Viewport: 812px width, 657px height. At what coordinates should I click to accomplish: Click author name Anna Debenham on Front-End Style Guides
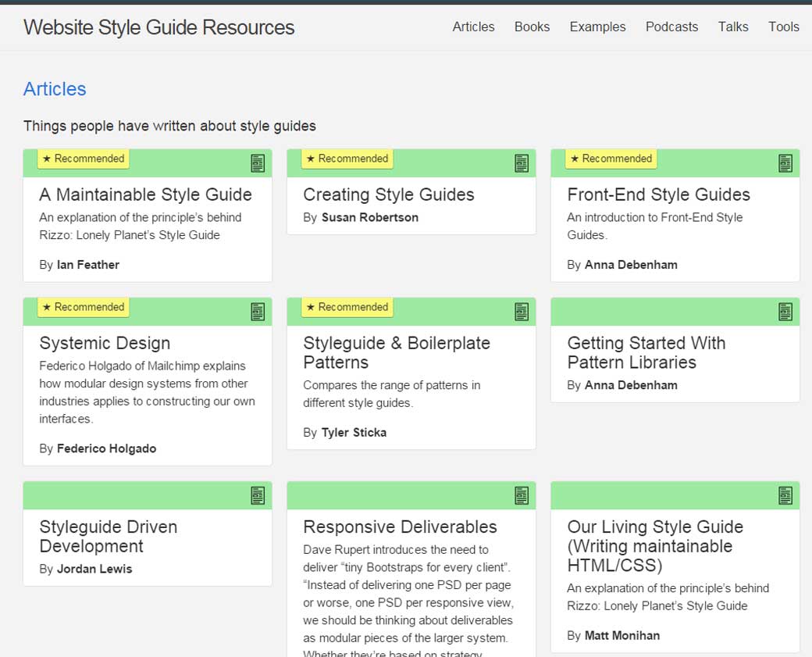[631, 264]
